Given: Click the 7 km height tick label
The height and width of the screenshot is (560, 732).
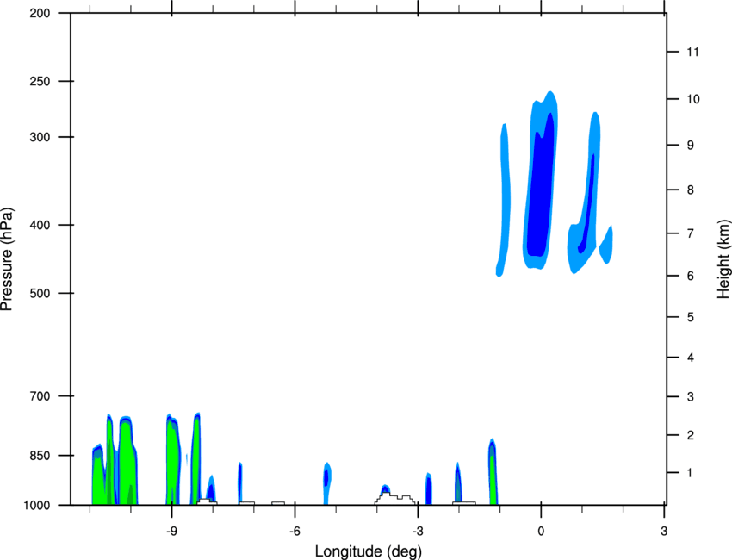Looking at the screenshot, I should 691,233.
